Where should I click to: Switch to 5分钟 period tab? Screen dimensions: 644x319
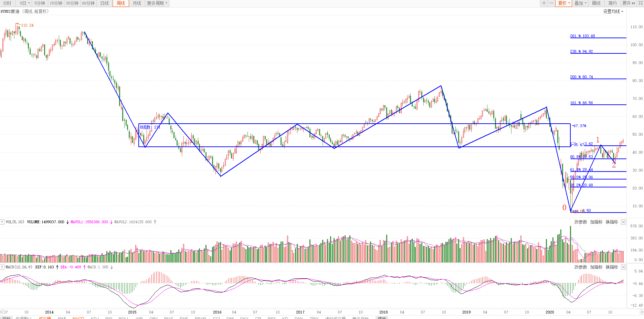tap(40, 3)
